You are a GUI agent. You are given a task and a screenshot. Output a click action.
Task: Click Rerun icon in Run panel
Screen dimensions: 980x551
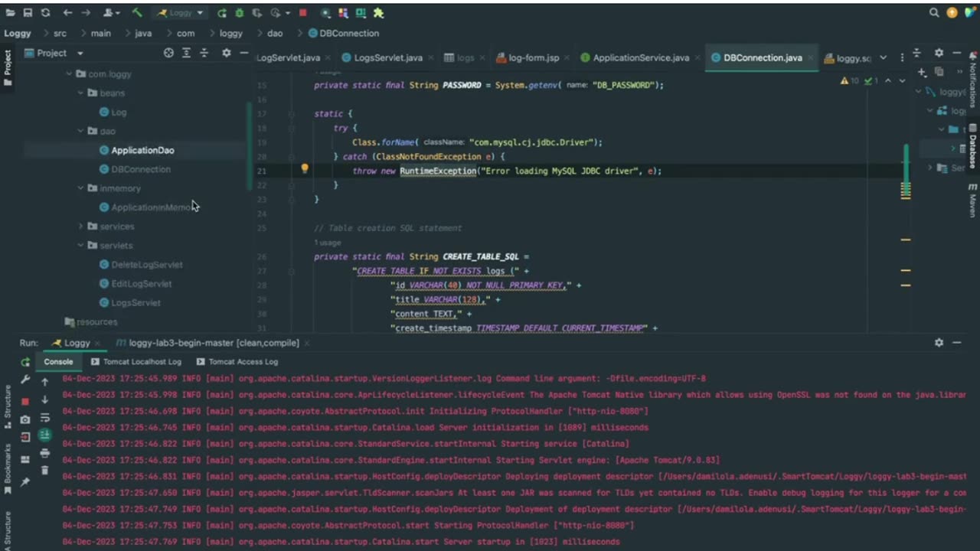[x=25, y=362]
